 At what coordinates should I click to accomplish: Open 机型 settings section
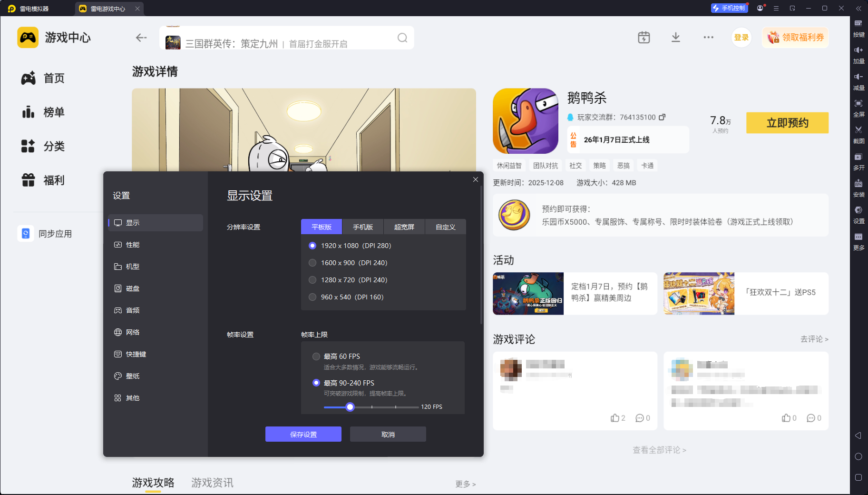pyautogui.click(x=156, y=267)
